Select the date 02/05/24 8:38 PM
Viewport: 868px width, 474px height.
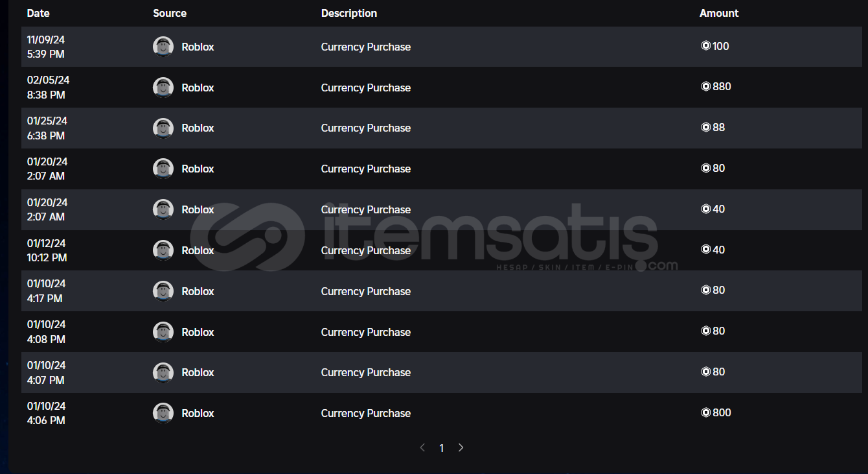pos(48,88)
